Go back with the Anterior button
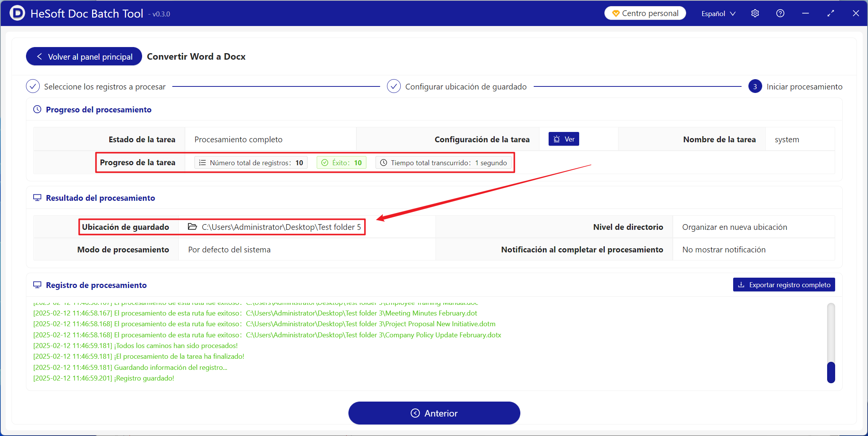The height and width of the screenshot is (436, 868). 434,413
